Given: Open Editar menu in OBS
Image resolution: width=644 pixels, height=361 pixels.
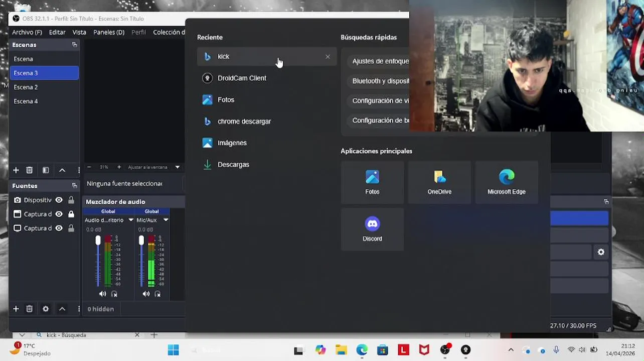Looking at the screenshot, I should coord(57,32).
